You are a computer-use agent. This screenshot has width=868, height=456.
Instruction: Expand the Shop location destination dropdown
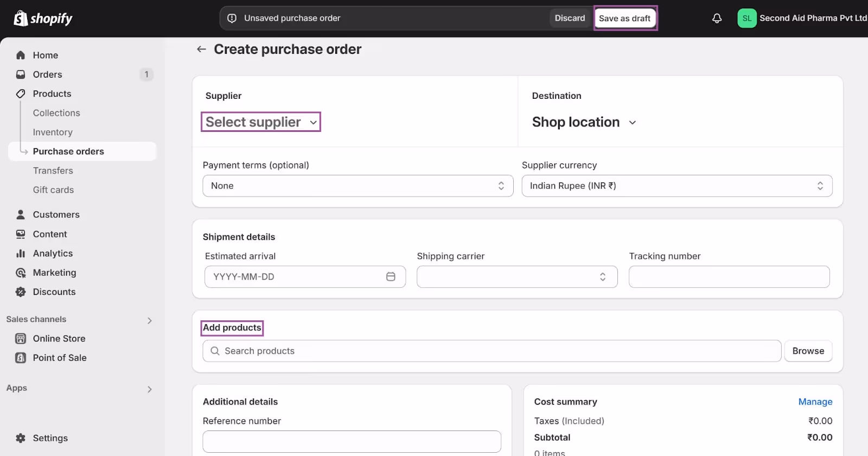(584, 122)
